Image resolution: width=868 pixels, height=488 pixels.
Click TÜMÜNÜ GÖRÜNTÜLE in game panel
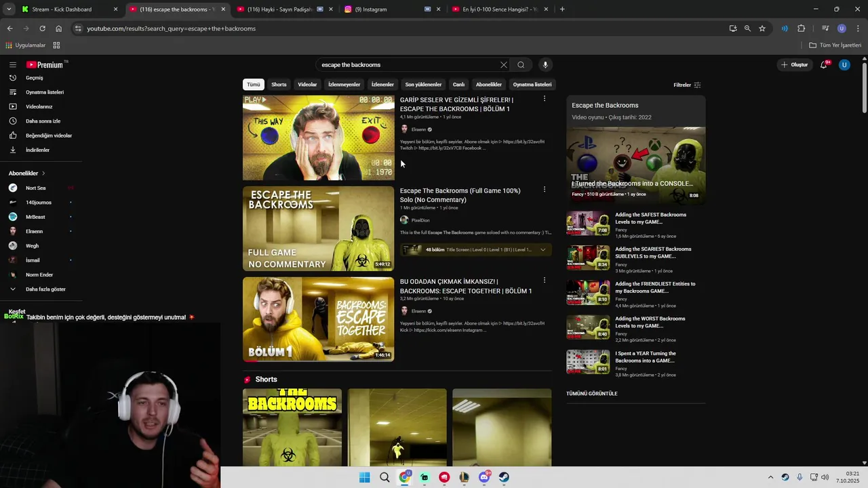point(592,394)
